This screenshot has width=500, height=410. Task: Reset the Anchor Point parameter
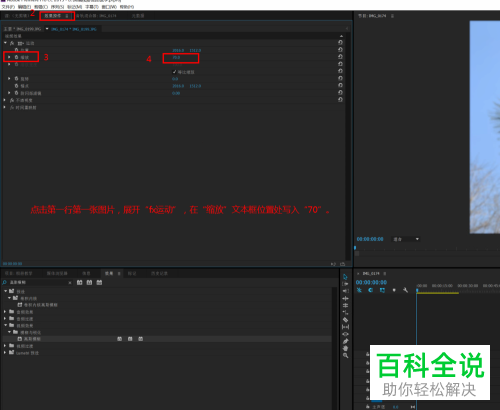(340, 85)
